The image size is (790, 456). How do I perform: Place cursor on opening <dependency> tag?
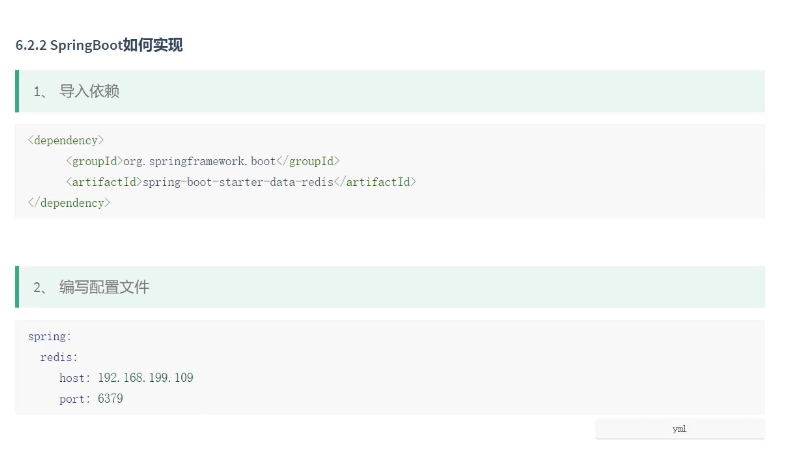pos(66,140)
